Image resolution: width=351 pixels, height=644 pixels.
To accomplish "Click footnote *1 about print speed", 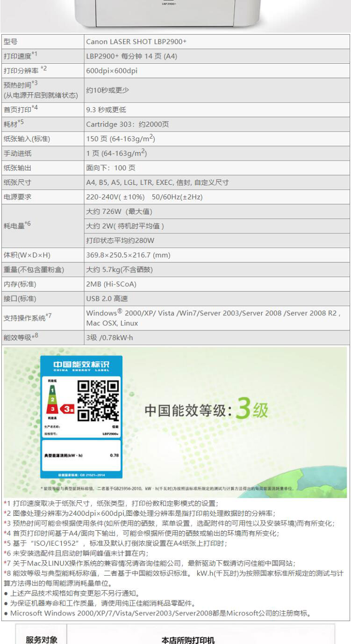I will point(111,504).
